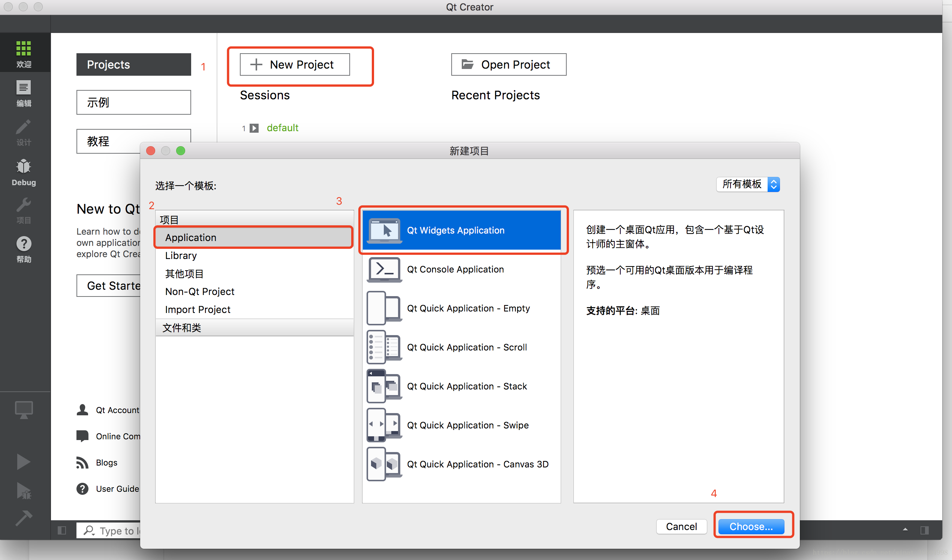The width and height of the screenshot is (952, 560).
Task: Open the 教程 (Tutorials) tab
Action: [x=133, y=141]
